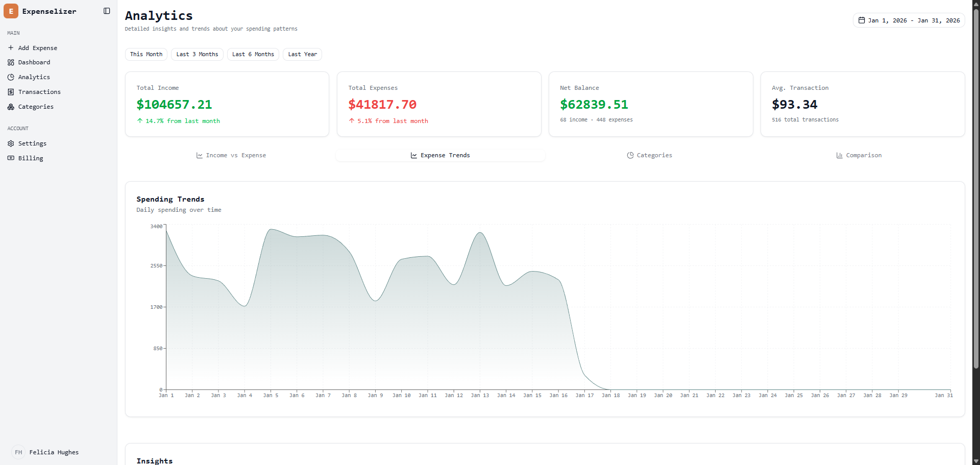Enable the Last Year filter
980x465 pixels.
click(302, 54)
